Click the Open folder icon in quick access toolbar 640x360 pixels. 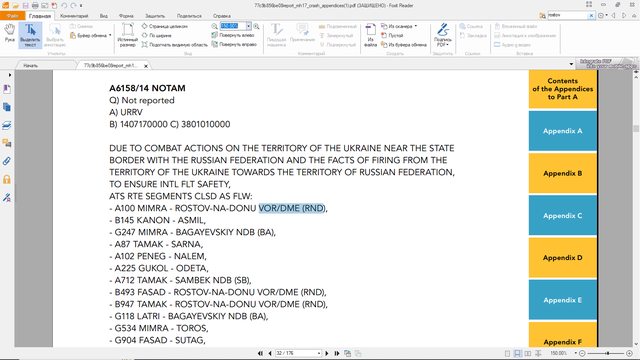coord(16,6)
